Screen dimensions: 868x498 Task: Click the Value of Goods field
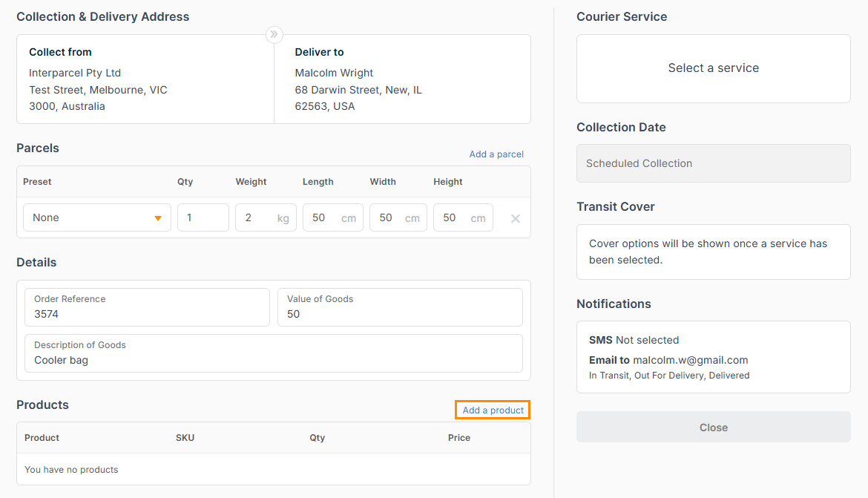[x=400, y=307]
